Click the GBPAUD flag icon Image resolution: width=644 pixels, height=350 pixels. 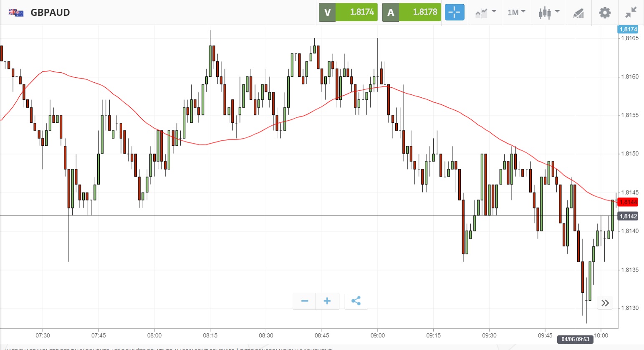tap(16, 13)
